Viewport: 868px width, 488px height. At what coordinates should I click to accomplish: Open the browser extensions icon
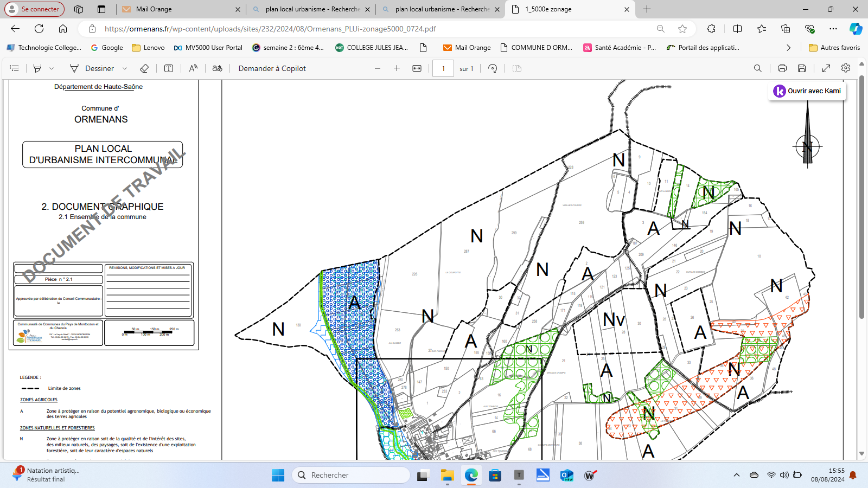(711, 29)
